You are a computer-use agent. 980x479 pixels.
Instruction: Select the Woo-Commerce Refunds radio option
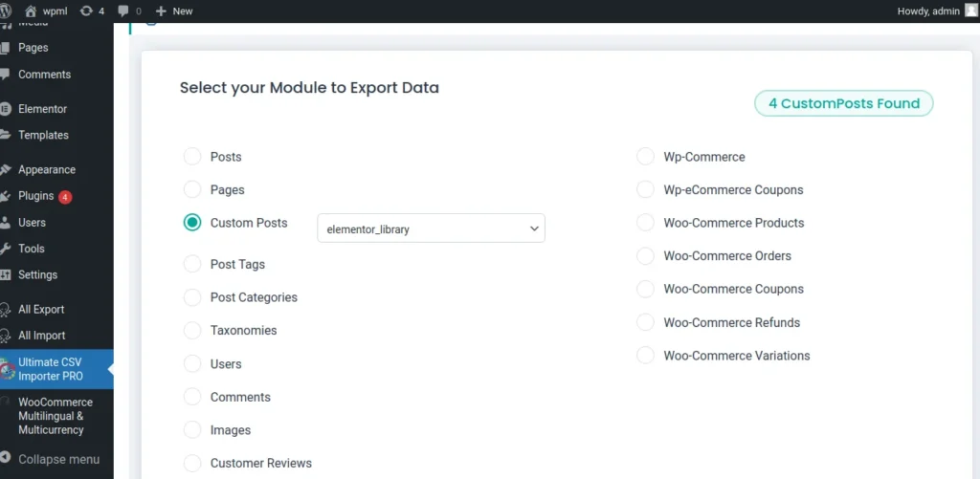pyautogui.click(x=646, y=322)
